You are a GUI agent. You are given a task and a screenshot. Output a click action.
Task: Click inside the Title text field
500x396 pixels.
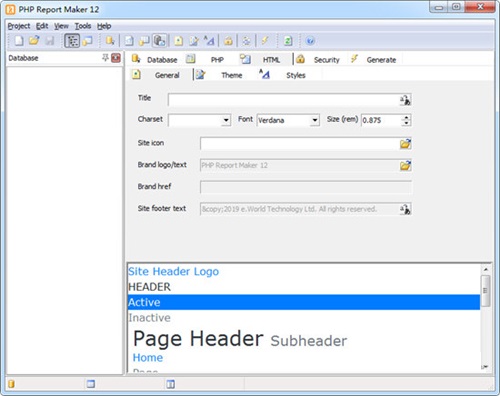click(283, 100)
